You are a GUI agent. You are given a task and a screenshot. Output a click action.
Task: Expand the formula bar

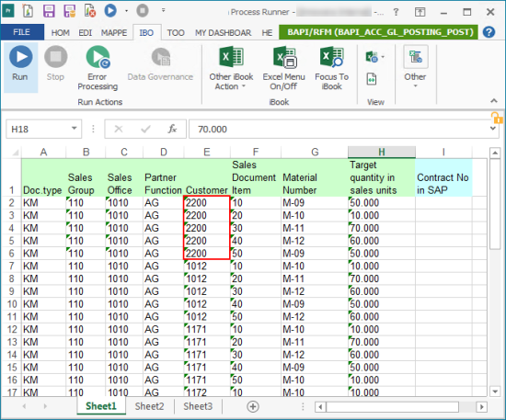click(x=493, y=129)
